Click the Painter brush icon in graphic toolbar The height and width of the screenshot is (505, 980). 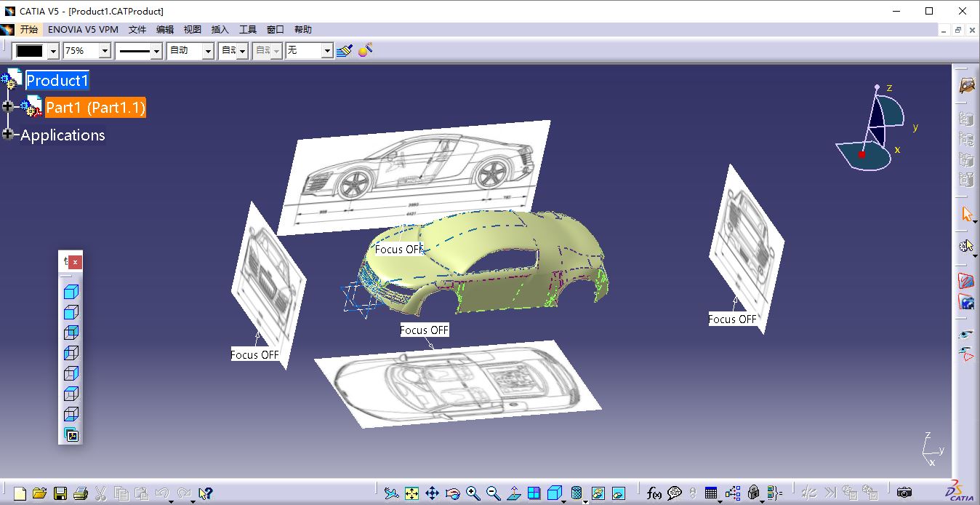345,50
